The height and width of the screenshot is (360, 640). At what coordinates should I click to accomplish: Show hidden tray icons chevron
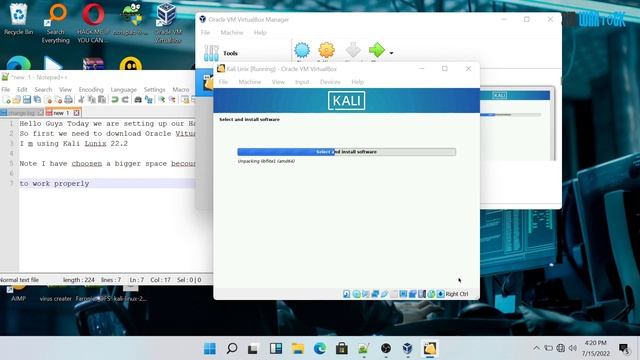(536, 348)
